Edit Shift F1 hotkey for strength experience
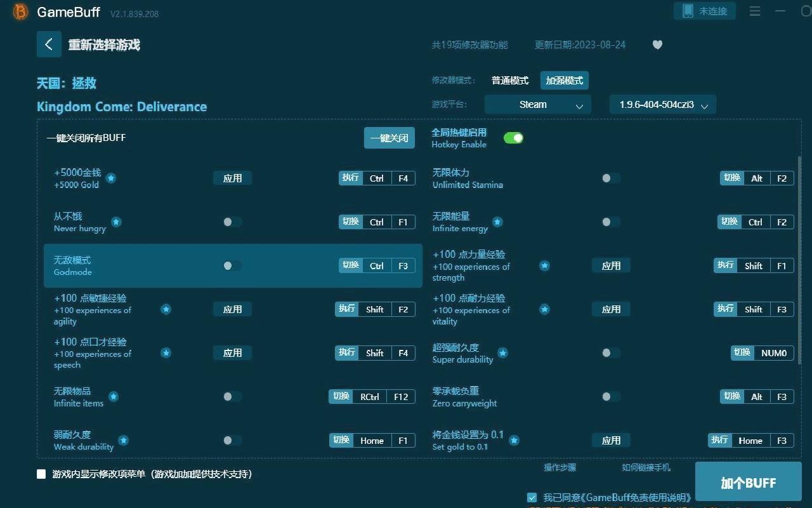812x508 pixels. (754, 265)
